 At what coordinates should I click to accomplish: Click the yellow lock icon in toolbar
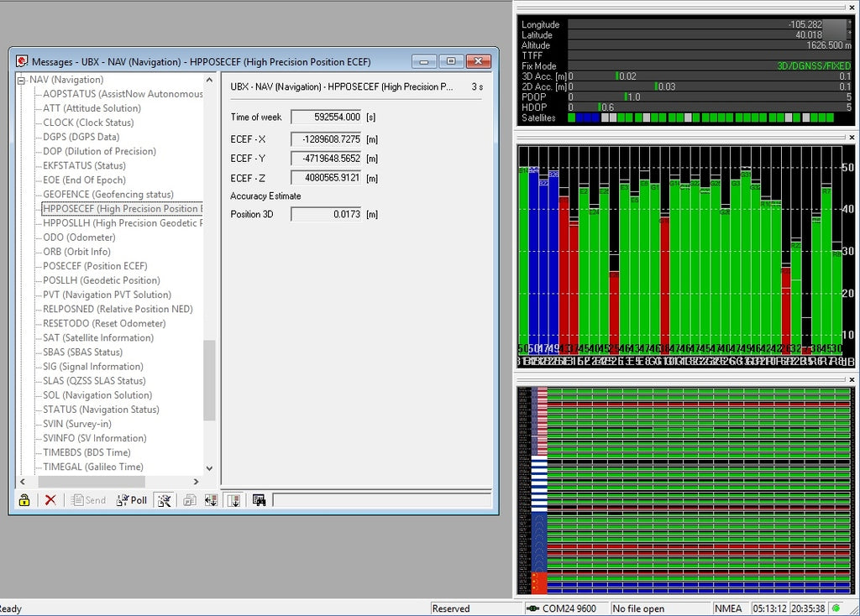[x=24, y=500]
